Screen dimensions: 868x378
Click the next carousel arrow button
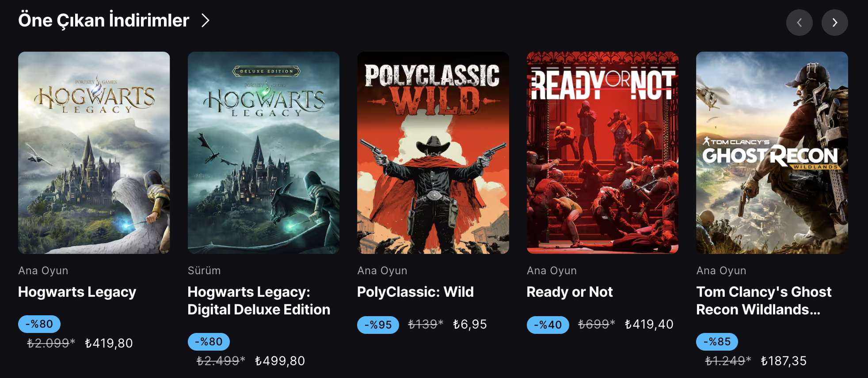(834, 23)
